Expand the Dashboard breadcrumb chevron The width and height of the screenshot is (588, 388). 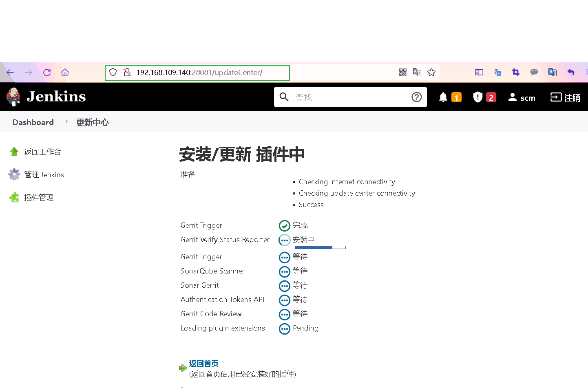pos(67,122)
